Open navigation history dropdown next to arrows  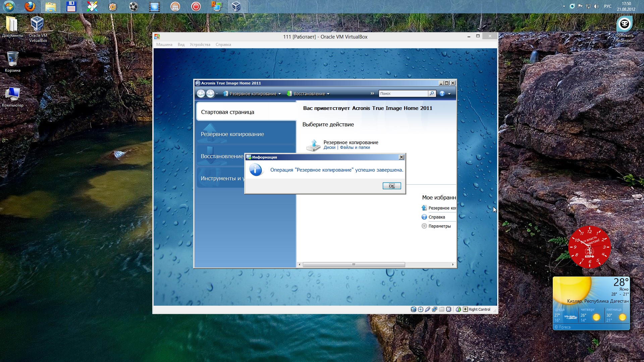tap(217, 94)
